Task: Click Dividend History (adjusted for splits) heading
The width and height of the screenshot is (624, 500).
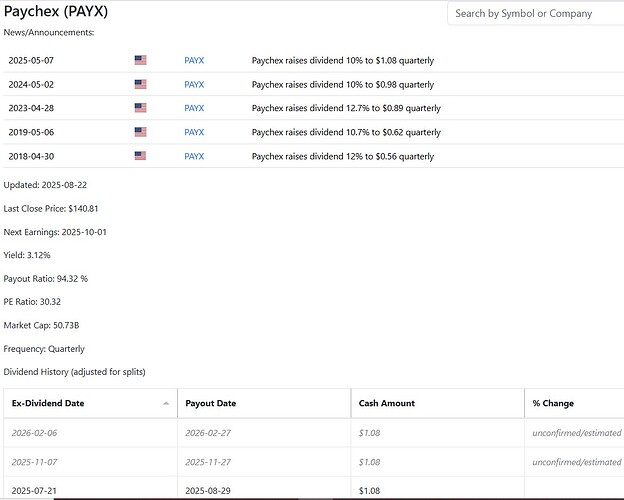Action: (74, 372)
